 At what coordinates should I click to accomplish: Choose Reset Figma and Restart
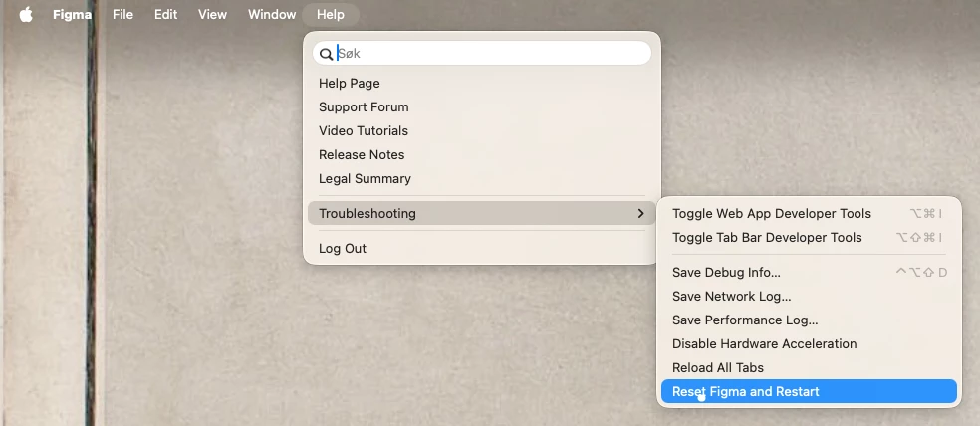tap(809, 391)
